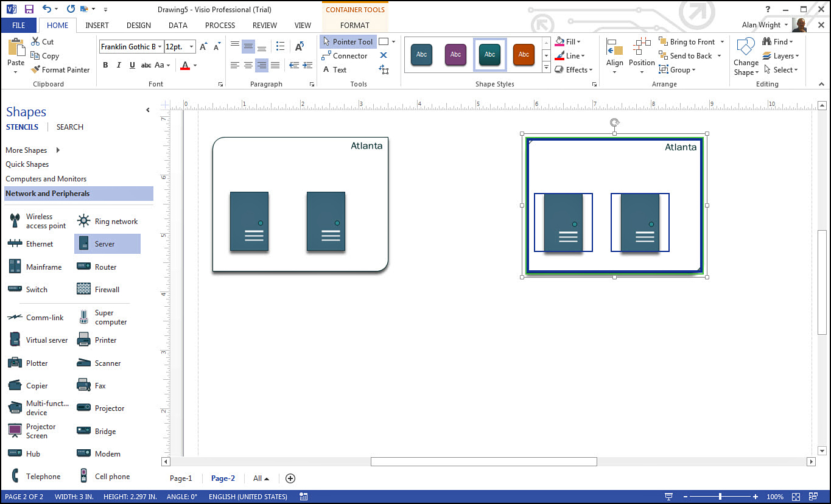Pick the Virtual server shape
Image resolution: width=831 pixels, height=504 pixels.
[x=38, y=340]
